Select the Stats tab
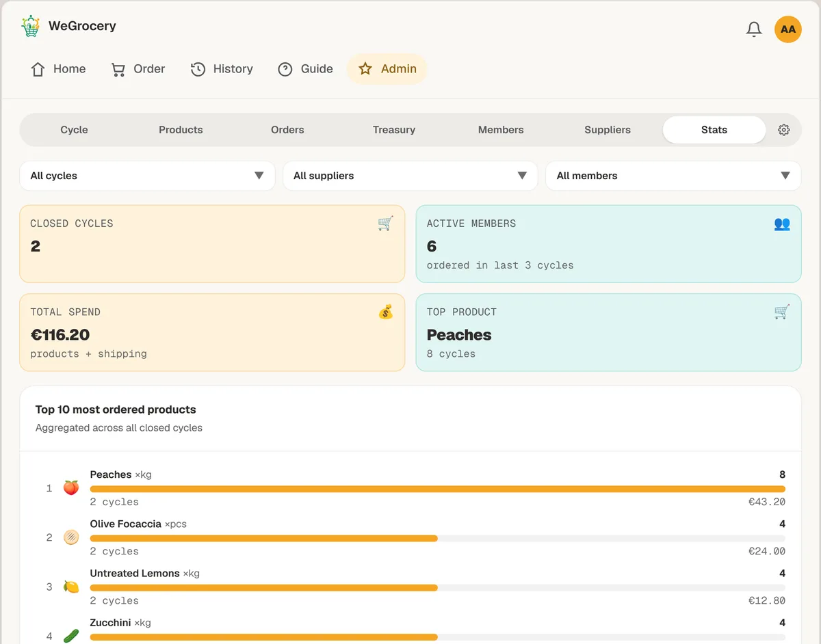Viewport: 821px width, 644px height. pyautogui.click(x=714, y=130)
